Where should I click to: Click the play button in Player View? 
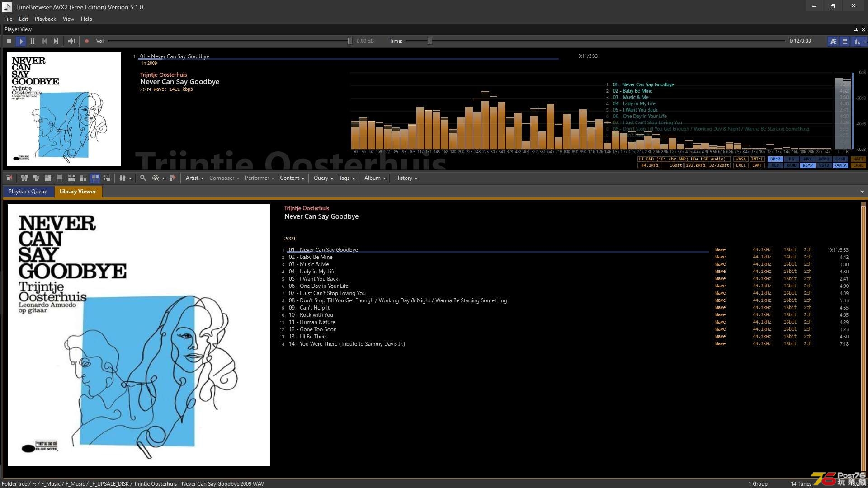21,41
